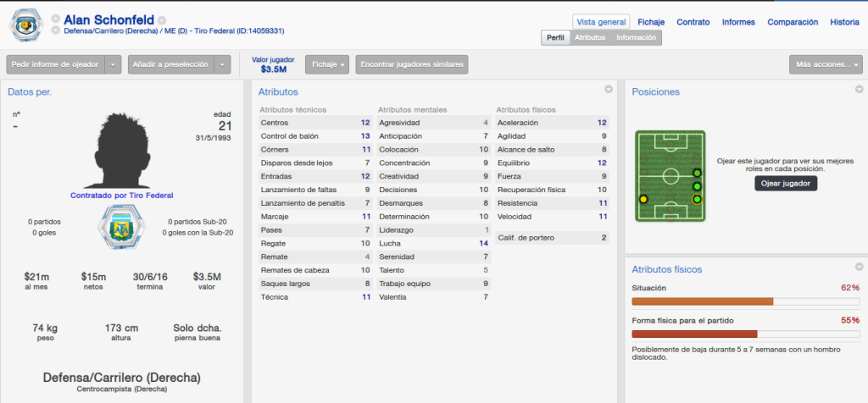The image size is (868, 403).
Task: Open the Posiciones panel options arrow
Action: coord(860,89)
